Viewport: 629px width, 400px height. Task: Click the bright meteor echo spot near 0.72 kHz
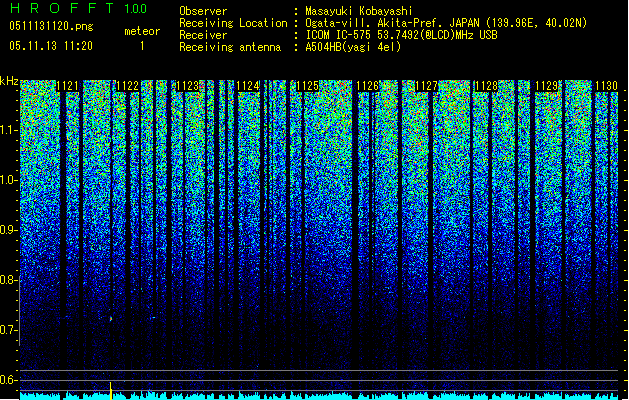point(111,319)
